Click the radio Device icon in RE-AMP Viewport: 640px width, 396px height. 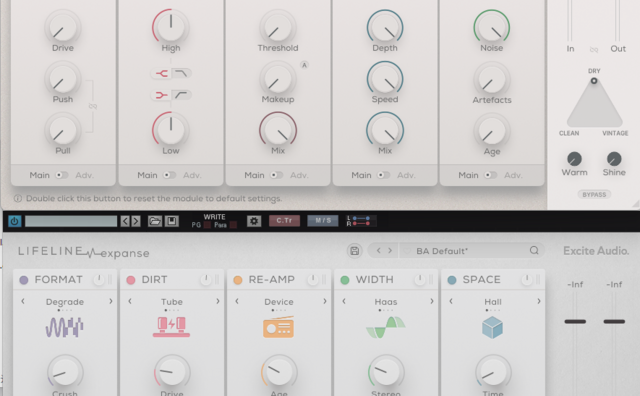(x=278, y=327)
